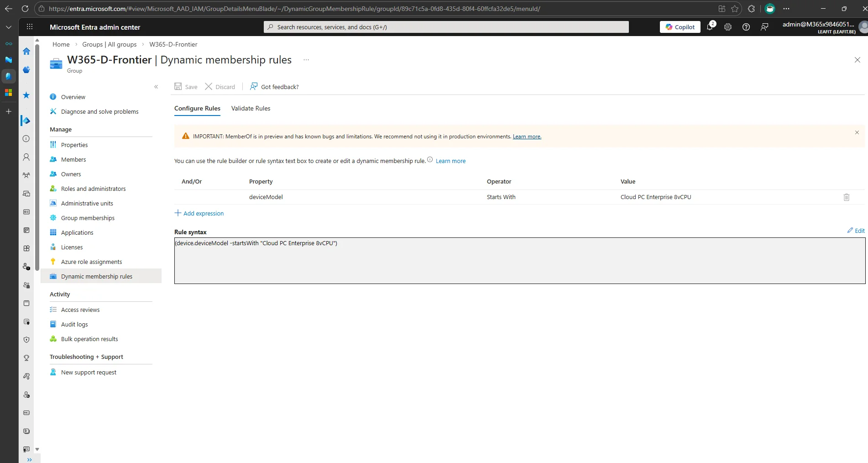This screenshot has height=463, width=868.
Task: Click the browser back arrow
Action: coord(9,9)
